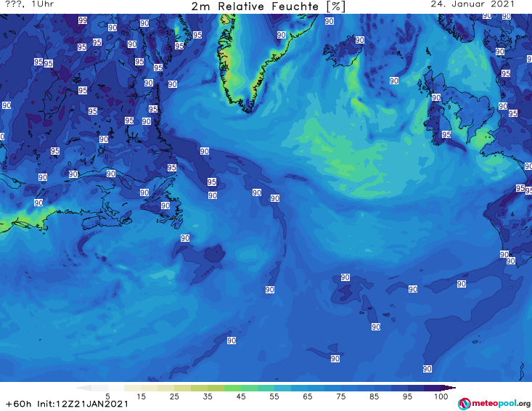Click the legend value '25'

click(x=174, y=396)
